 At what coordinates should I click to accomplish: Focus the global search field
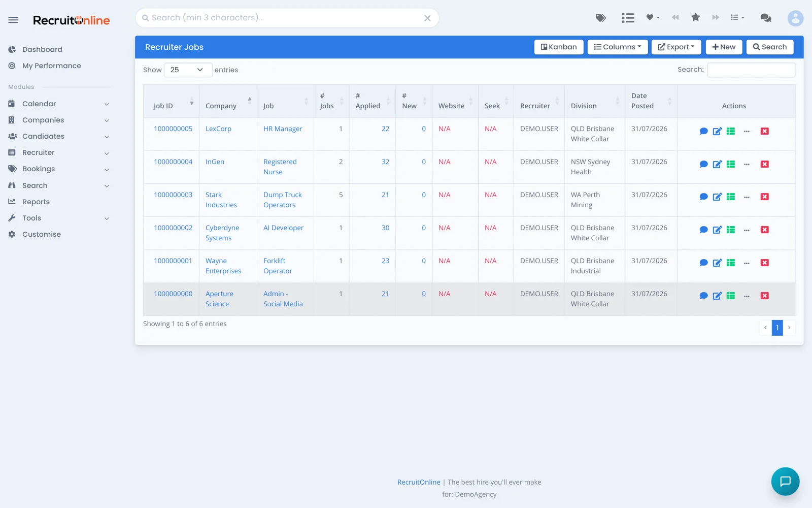click(287, 18)
